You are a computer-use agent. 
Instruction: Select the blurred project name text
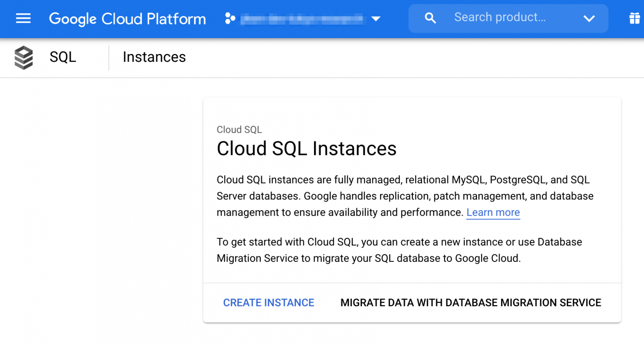302,18
